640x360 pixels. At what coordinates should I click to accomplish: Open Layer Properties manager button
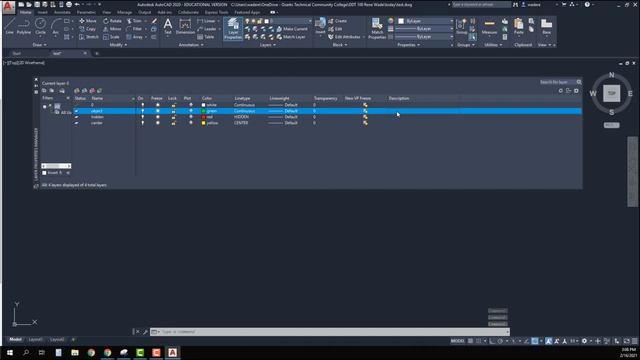[233, 29]
